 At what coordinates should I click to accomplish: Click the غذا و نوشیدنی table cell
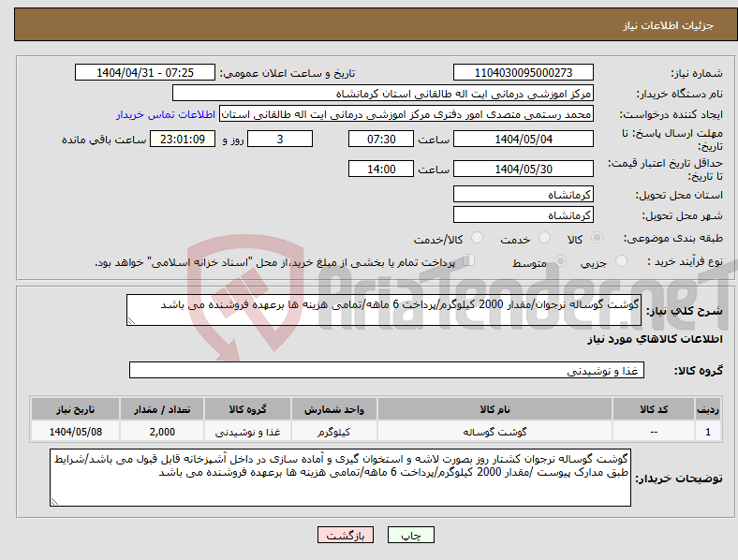[x=247, y=432]
